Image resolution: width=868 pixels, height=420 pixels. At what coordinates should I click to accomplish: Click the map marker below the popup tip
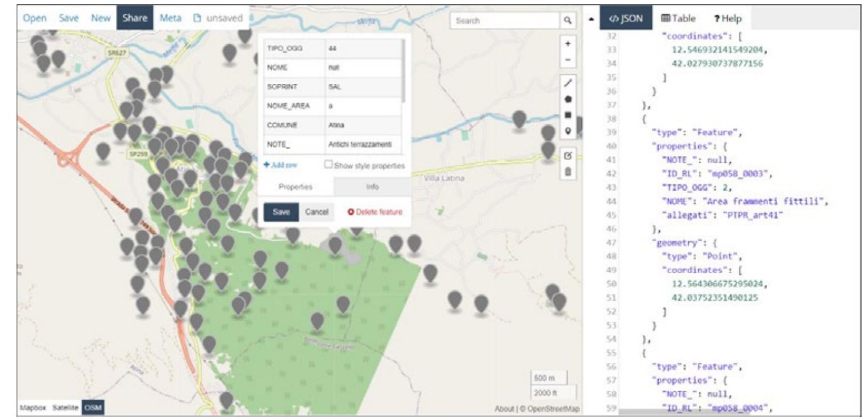(335, 245)
